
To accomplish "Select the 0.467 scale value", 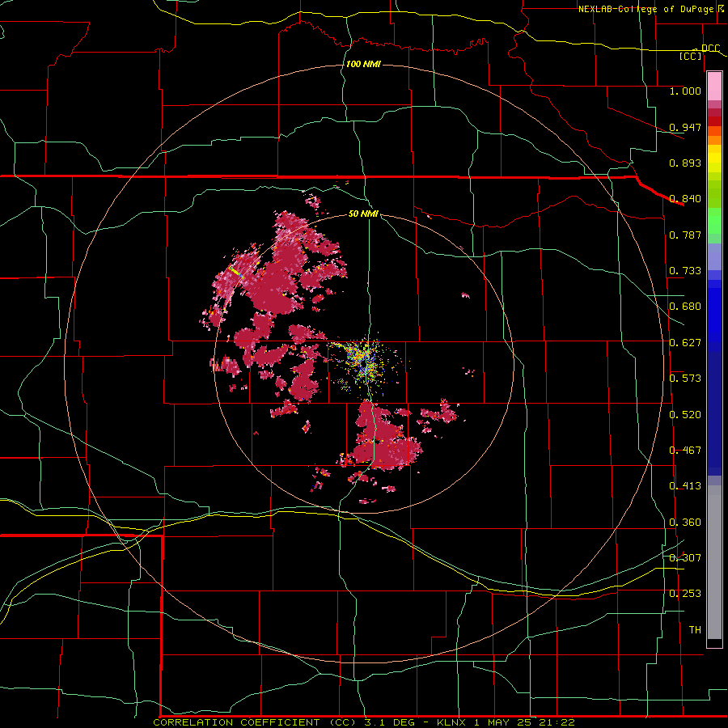I will pyautogui.click(x=685, y=451).
